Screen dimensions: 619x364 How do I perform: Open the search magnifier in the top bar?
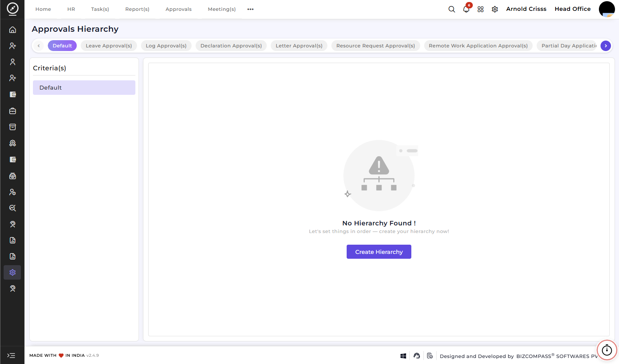click(451, 9)
